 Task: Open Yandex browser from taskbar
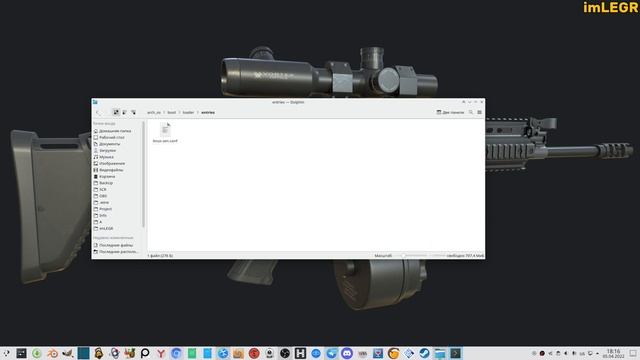pos(161,353)
